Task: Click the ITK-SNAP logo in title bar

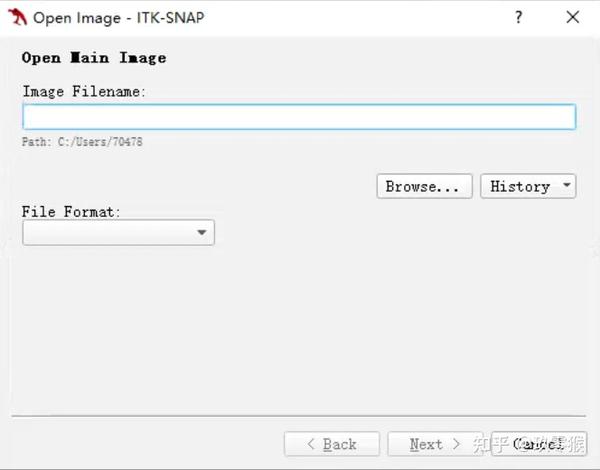Action: [18, 17]
